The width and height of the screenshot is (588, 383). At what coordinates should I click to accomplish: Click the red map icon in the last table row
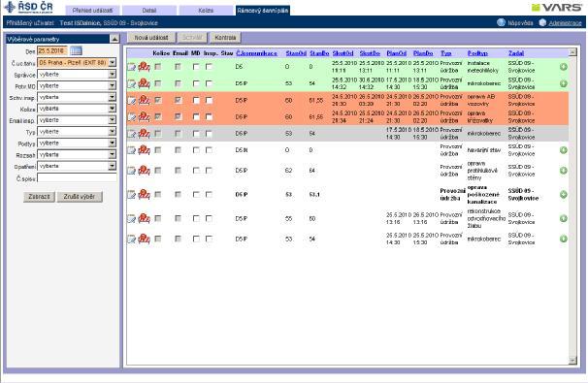click(x=145, y=239)
